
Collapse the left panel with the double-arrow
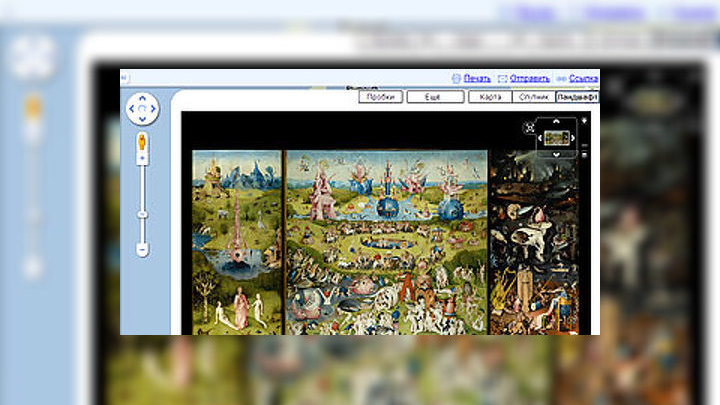pos(124,78)
